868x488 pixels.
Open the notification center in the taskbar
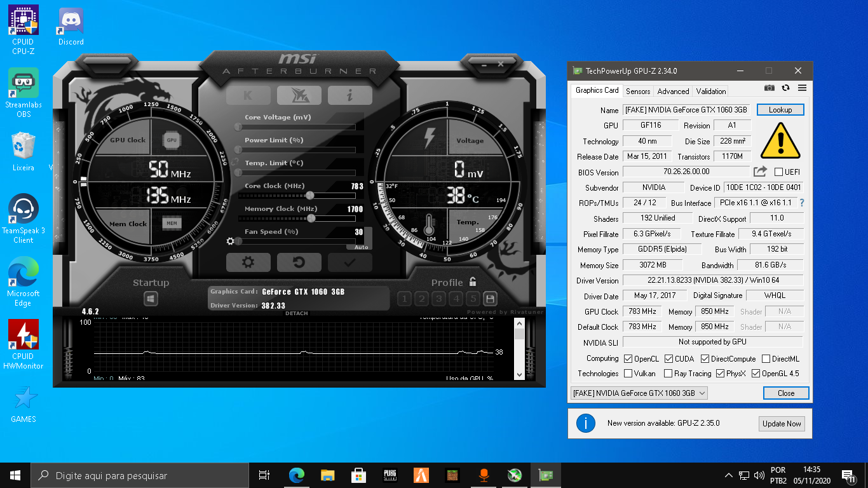tap(847, 475)
